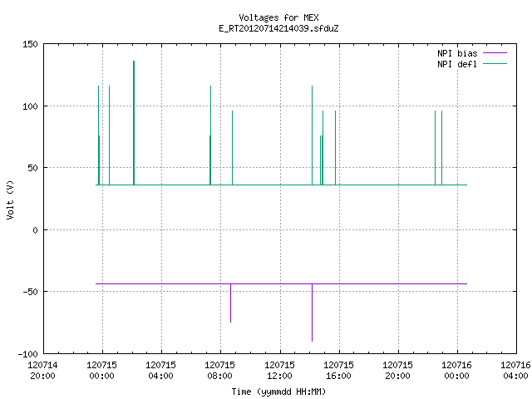Click the x-axis tick label 120715 04:00
The height and width of the screenshot is (399, 532).
point(160,371)
